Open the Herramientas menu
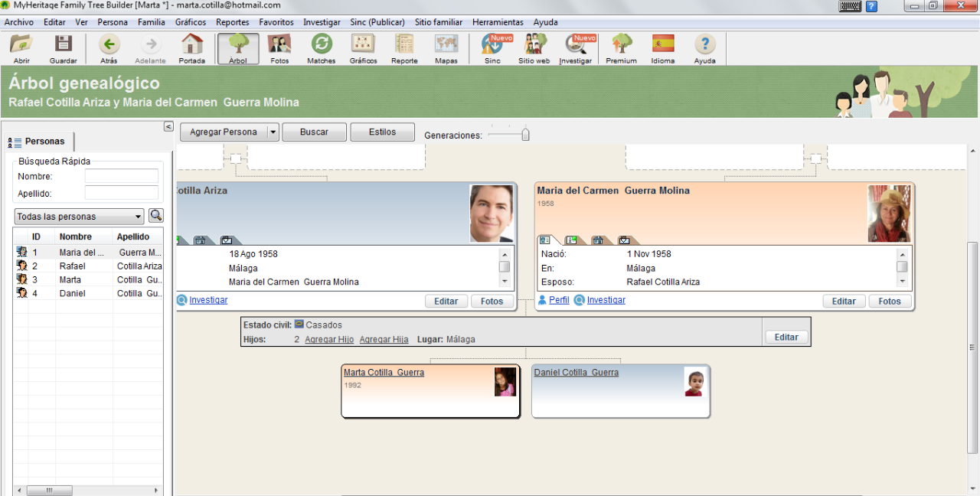 (x=498, y=22)
